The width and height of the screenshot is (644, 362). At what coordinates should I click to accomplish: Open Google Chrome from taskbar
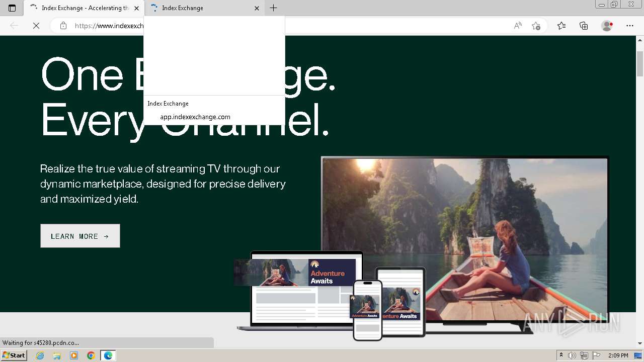point(91,355)
